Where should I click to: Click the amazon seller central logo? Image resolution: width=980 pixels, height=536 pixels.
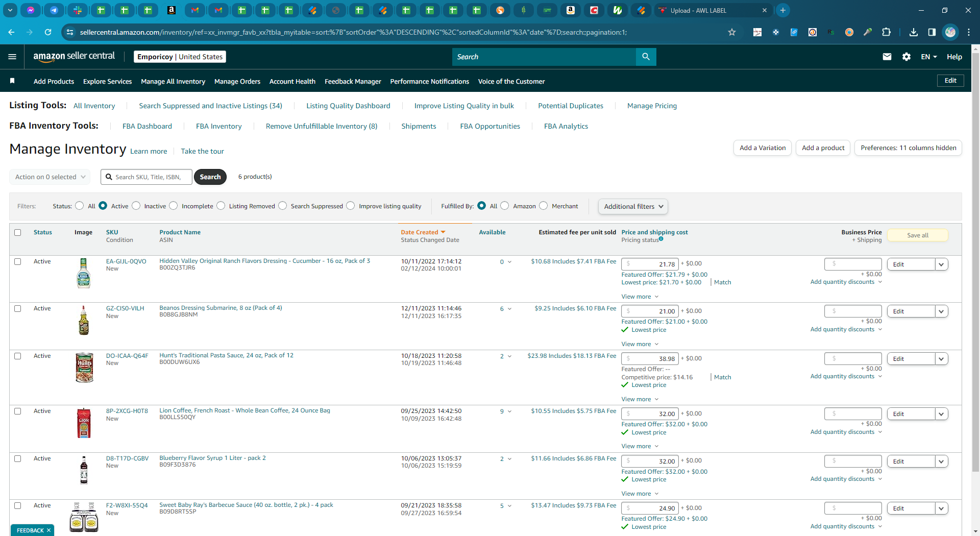click(74, 57)
